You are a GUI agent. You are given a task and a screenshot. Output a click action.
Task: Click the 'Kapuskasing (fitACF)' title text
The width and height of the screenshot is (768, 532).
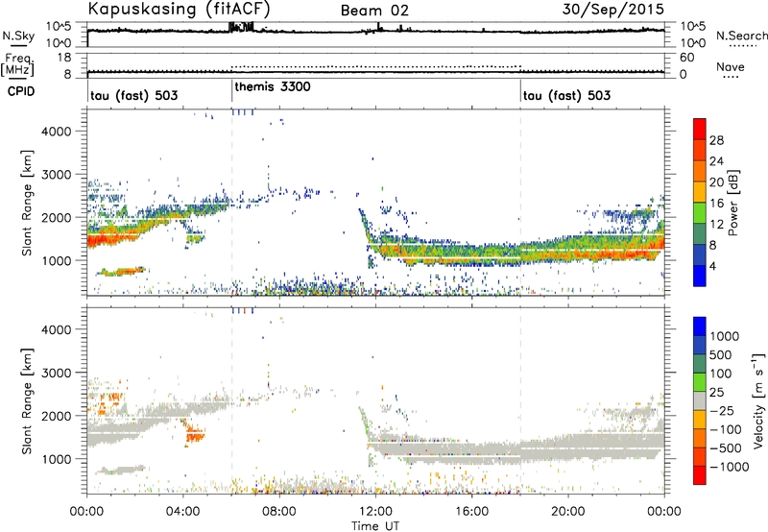click(x=180, y=9)
